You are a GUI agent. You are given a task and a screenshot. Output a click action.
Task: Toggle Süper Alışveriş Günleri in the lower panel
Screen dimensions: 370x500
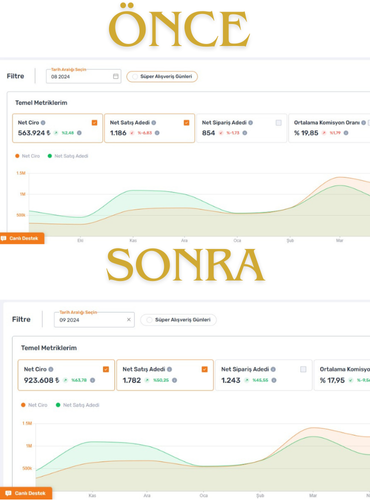pos(178,320)
